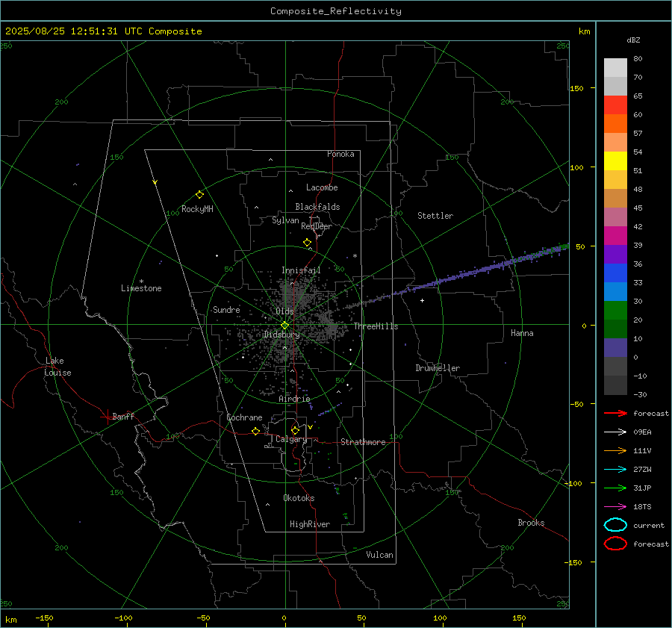Click the Calgary city label
The height and width of the screenshot is (628, 672).
(x=291, y=439)
